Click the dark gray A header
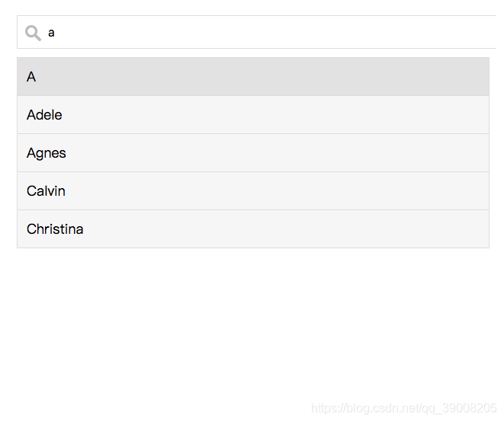 click(253, 77)
